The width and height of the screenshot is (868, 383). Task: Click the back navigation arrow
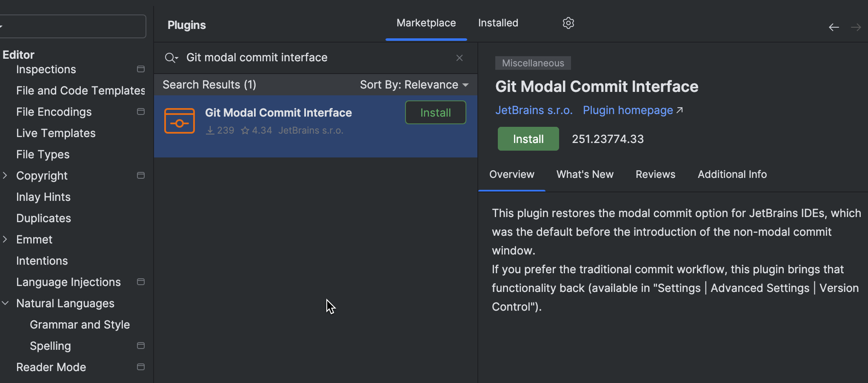(834, 28)
